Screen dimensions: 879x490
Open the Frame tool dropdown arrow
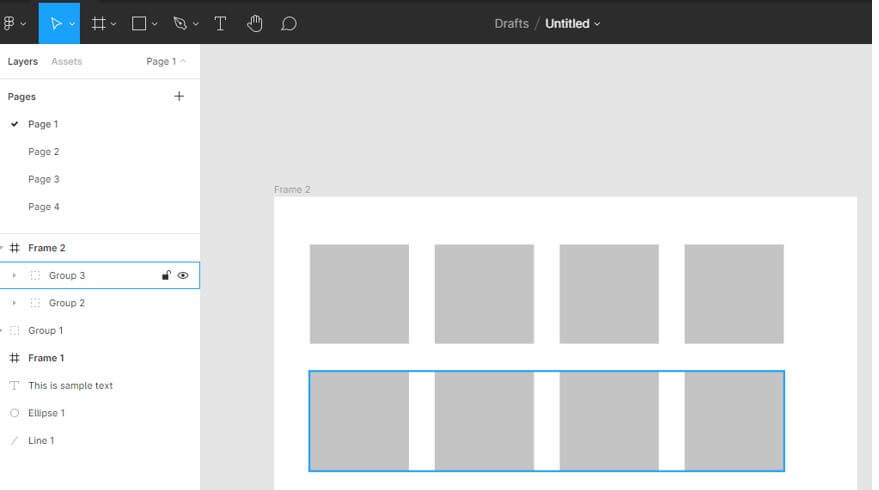[x=113, y=24]
